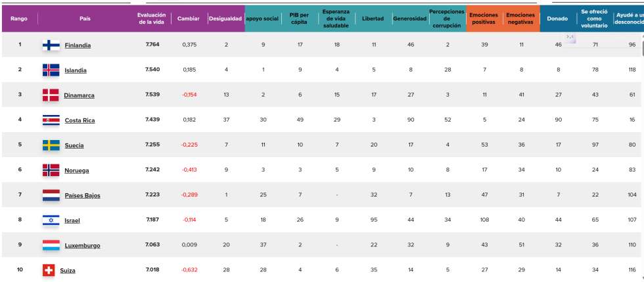
Task: Sort by the Desigualdad column
Action: (225, 18)
